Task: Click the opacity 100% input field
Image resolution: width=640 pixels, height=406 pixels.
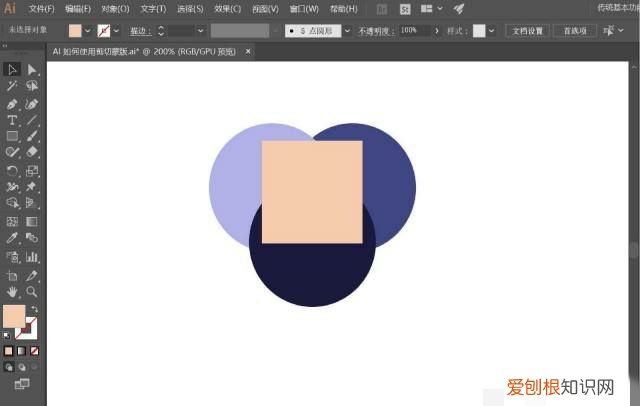Action: point(415,30)
